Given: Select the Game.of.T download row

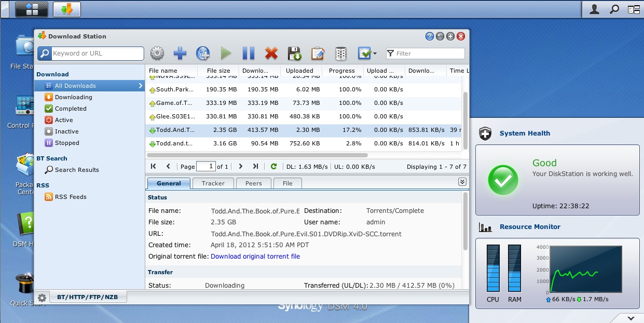Looking at the screenshot, I should 304,103.
